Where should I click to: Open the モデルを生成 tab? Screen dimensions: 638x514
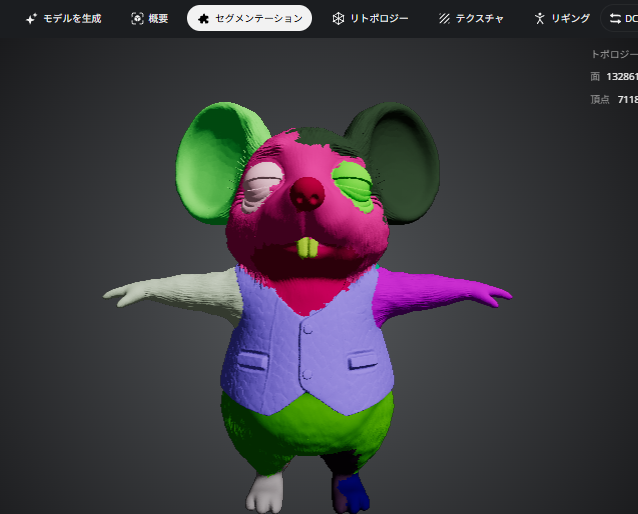(63, 18)
